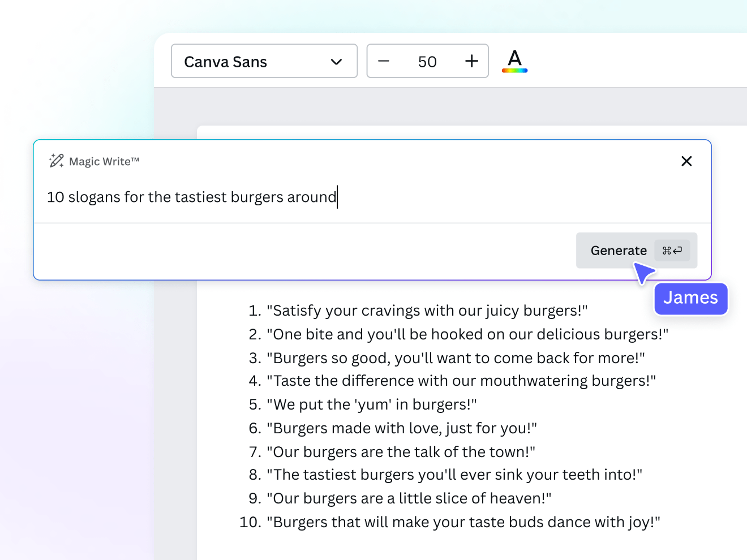Click the James collaborator name tag
The image size is (747, 560).
690,298
